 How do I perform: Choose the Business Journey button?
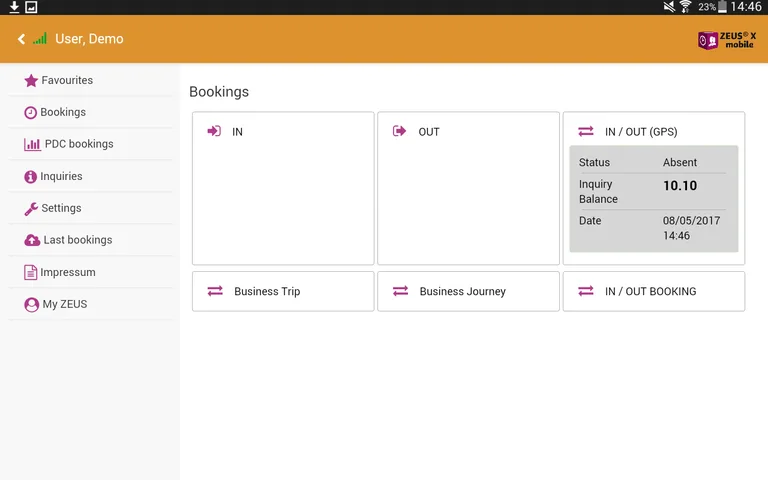pyautogui.click(x=468, y=291)
